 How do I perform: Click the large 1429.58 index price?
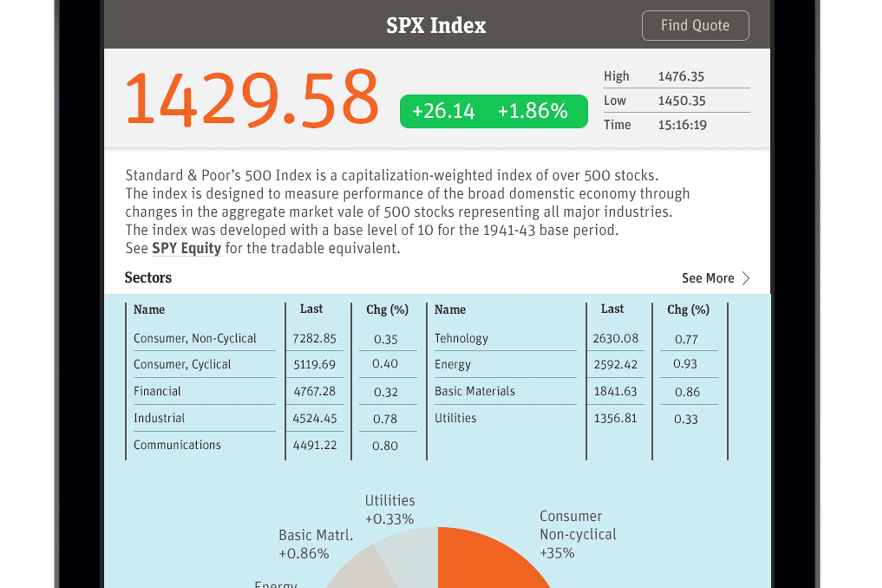(251, 98)
